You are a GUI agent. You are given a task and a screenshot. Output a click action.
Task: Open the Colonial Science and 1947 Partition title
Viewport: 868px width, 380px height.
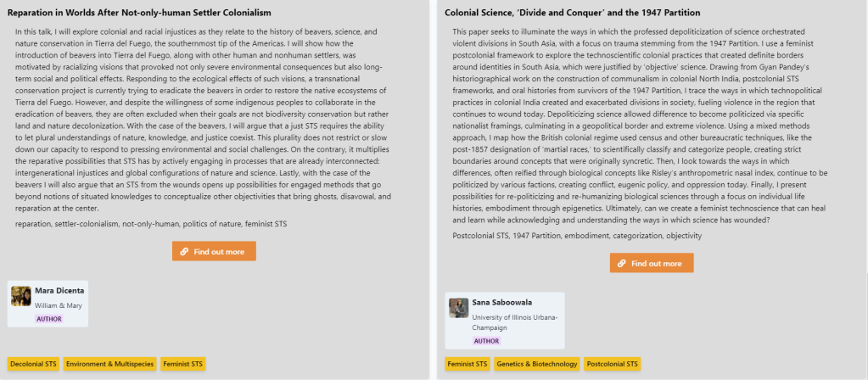tap(572, 13)
